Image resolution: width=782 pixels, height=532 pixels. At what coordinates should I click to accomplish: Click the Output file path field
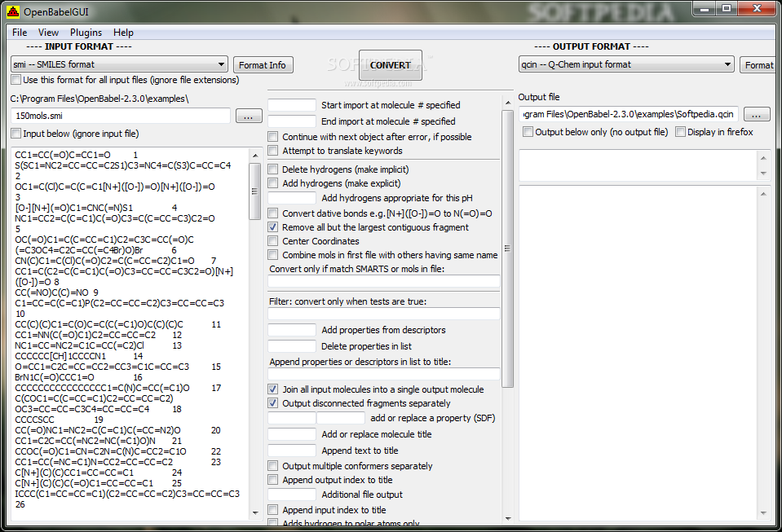point(629,114)
